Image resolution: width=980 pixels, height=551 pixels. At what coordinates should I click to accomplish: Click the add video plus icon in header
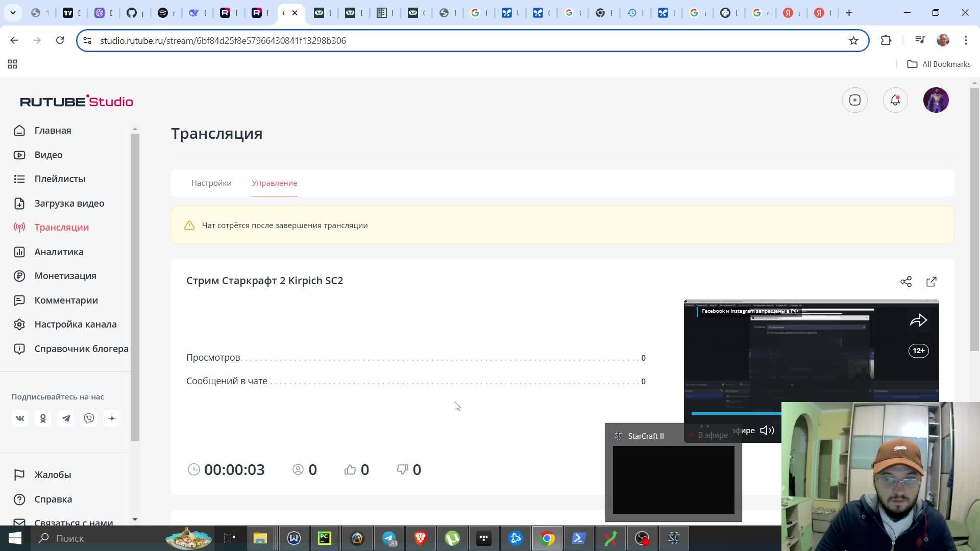coord(854,101)
